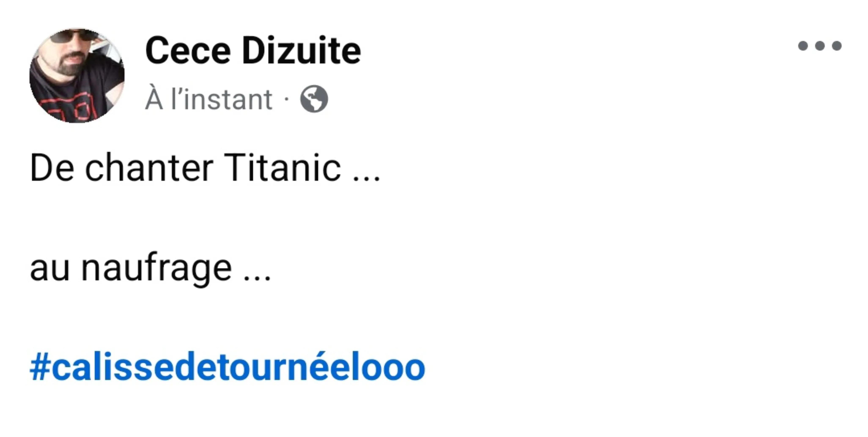The width and height of the screenshot is (868, 437).
Task: Visit the Cece Dizuite profile name link
Action: [253, 51]
